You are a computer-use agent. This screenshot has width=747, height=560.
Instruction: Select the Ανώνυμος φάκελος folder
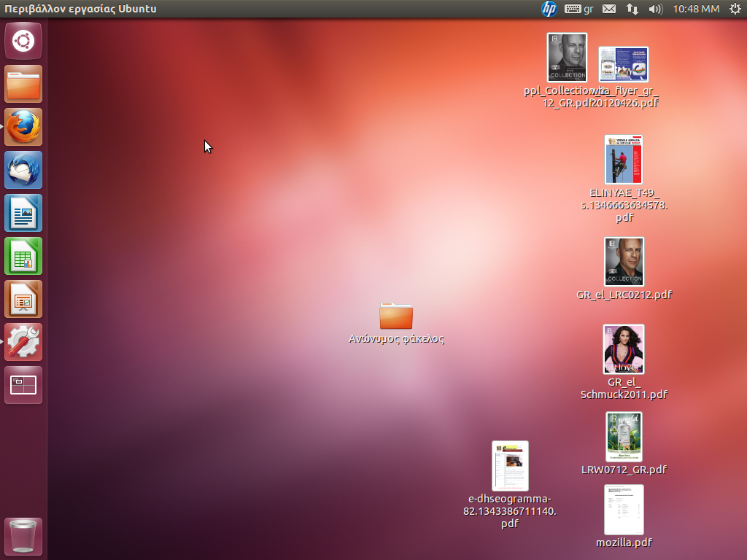(x=396, y=316)
